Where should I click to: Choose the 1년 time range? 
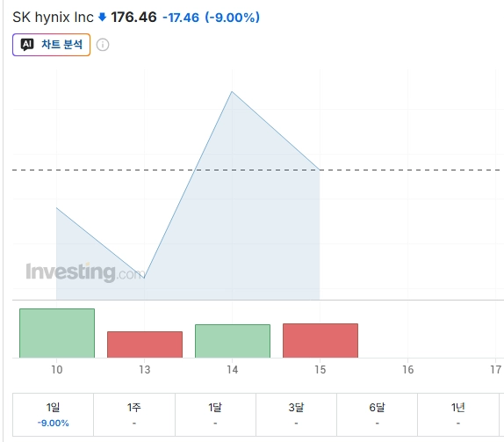click(x=458, y=415)
